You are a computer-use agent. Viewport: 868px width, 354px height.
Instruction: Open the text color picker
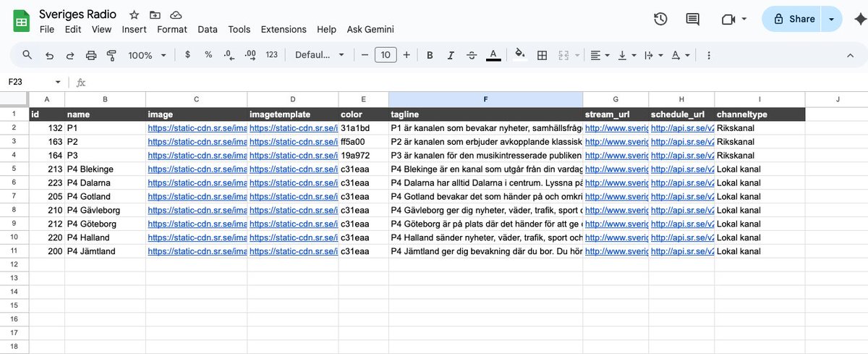[493, 55]
